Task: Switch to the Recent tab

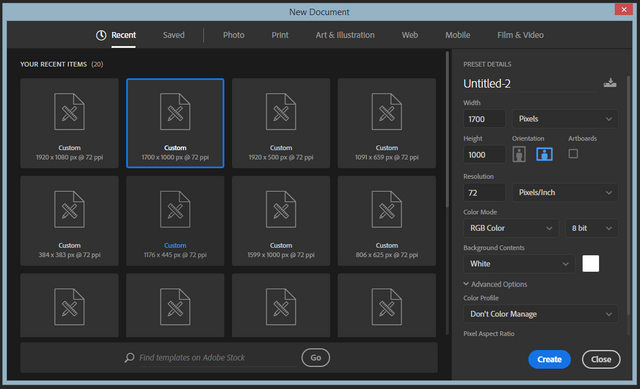Action: point(123,35)
